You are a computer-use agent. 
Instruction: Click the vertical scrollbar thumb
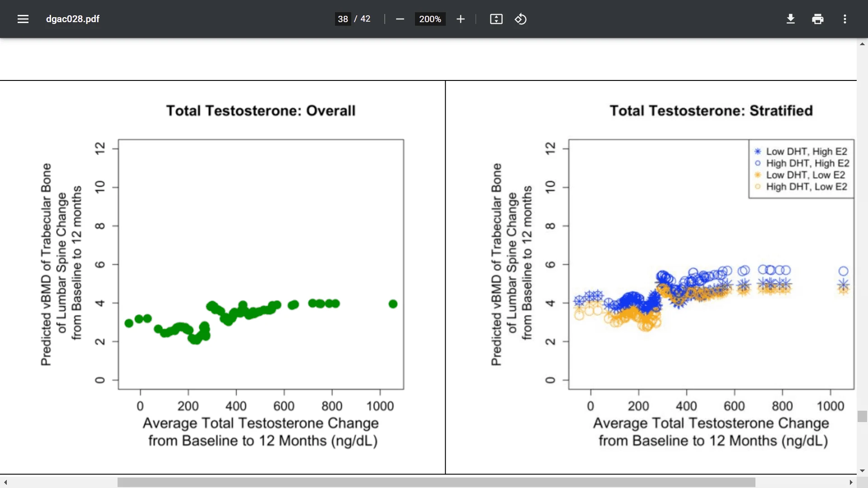862,416
